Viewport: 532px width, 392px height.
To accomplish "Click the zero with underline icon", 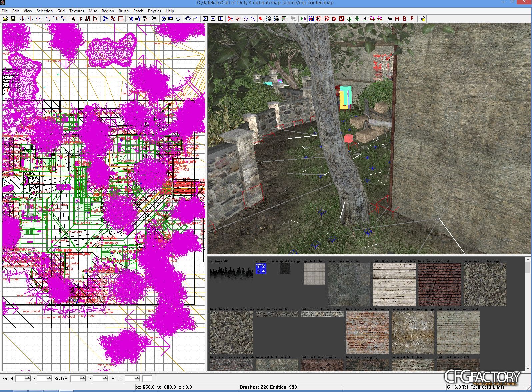I will coord(365,19).
